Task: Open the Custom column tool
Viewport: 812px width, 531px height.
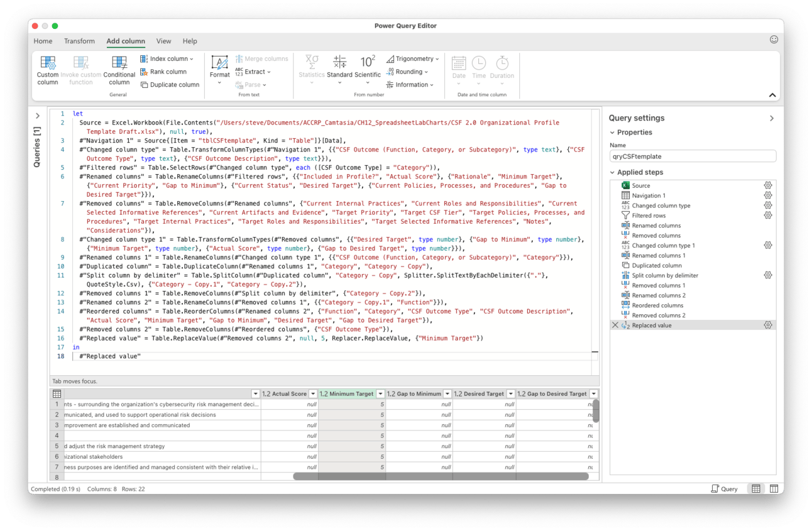Action: pyautogui.click(x=48, y=70)
